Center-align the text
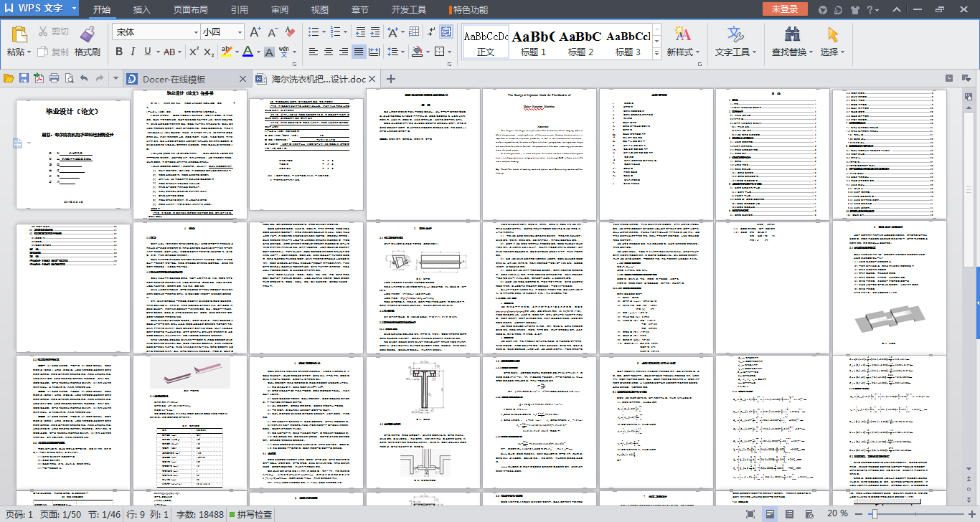Screen dimensions: 980x522 328,52
